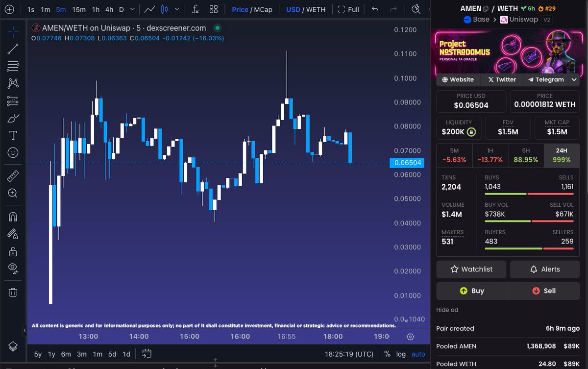Viewport: 588px width, 369px height.
Task: Toggle percent scale mode
Action: click(x=387, y=354)
